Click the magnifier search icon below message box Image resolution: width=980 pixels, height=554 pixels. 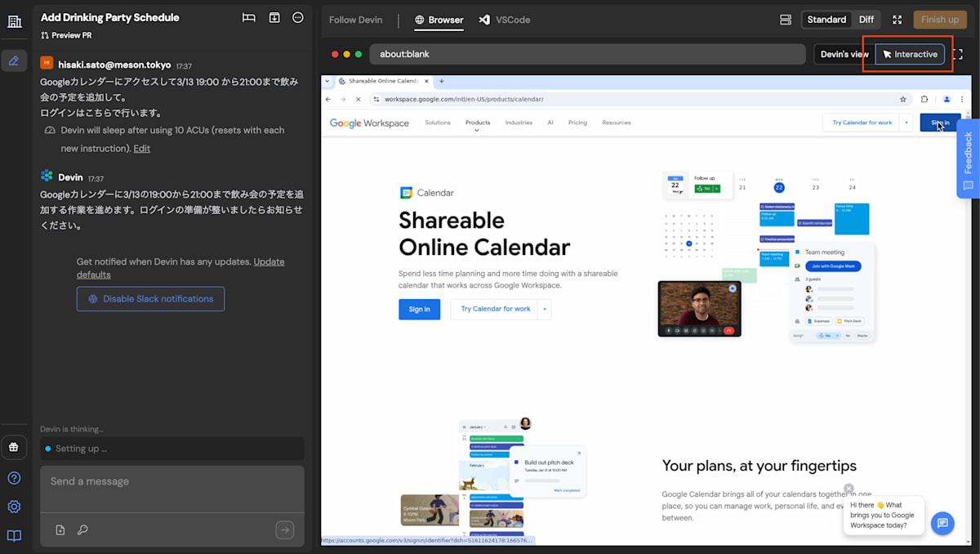click(82, 530)
